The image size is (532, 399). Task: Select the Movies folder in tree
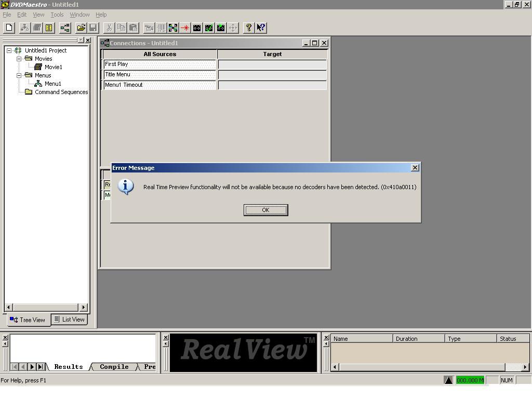tap(44, 59)
